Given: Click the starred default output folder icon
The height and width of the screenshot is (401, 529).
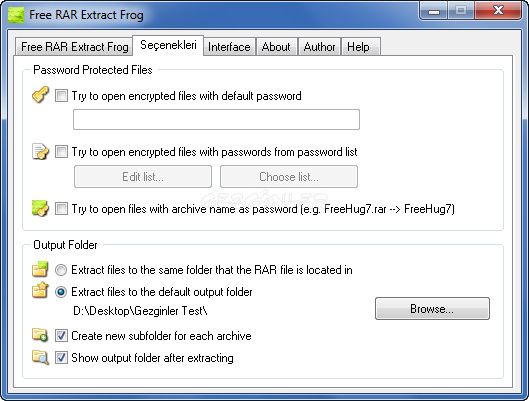Looking at the screenshot, I should point(40,290).
